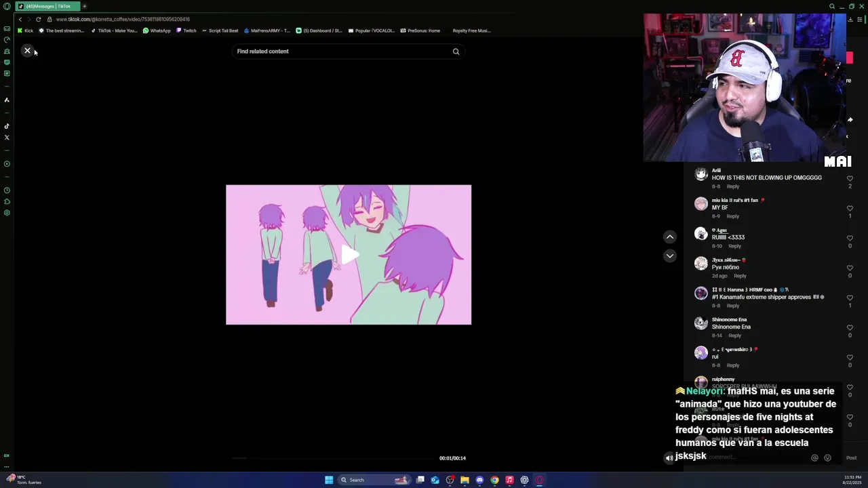Toggle video mute speaker icon
The image size is (868, 488).
pos(669,458)
